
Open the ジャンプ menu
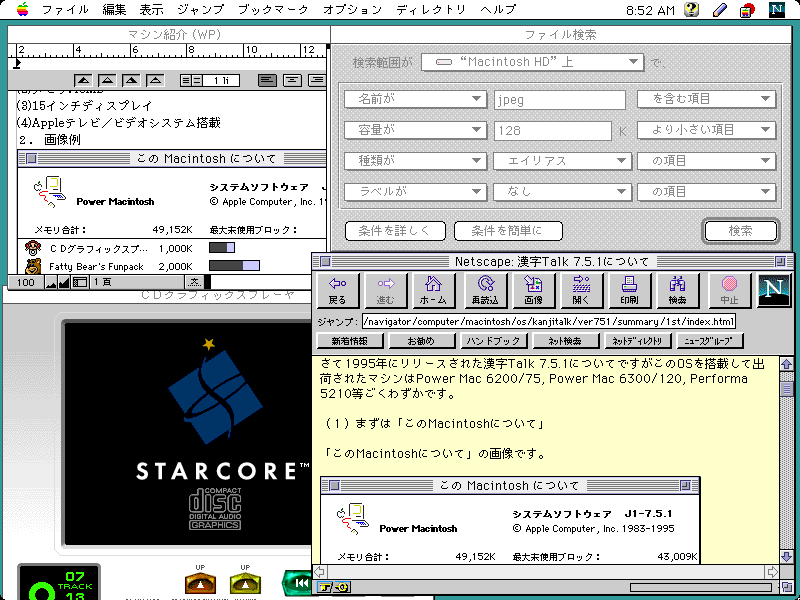pyautogui.click(x=201, y=9)
